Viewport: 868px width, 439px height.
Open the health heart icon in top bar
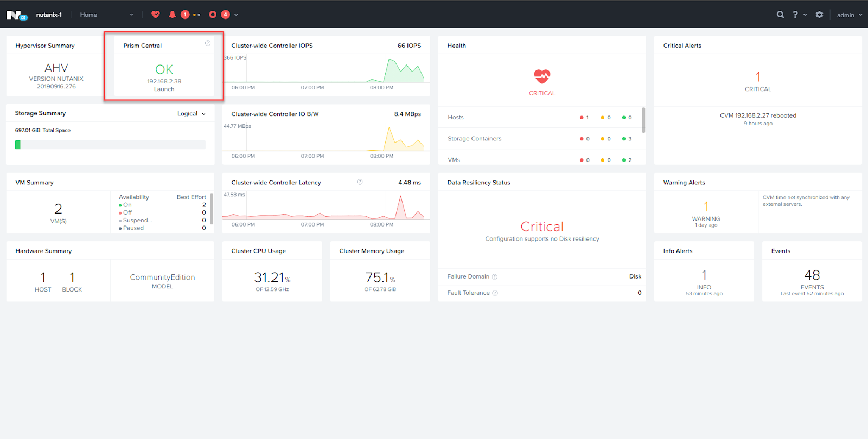click(156, 15)
